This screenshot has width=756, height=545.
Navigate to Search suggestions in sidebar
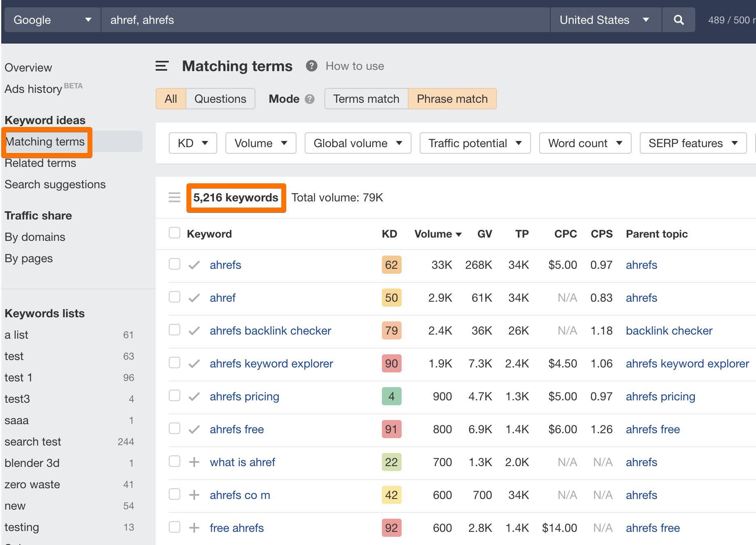55,185
